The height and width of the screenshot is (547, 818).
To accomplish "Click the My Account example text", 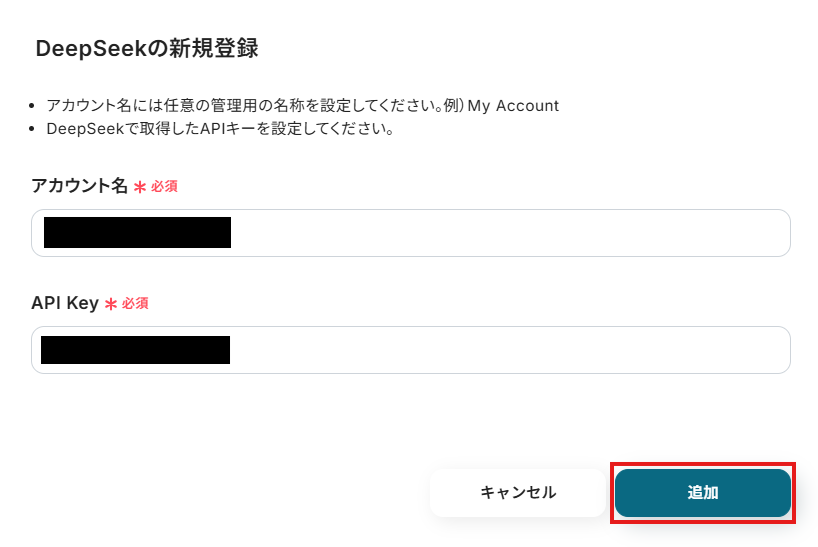I will [x=513, y=105].
